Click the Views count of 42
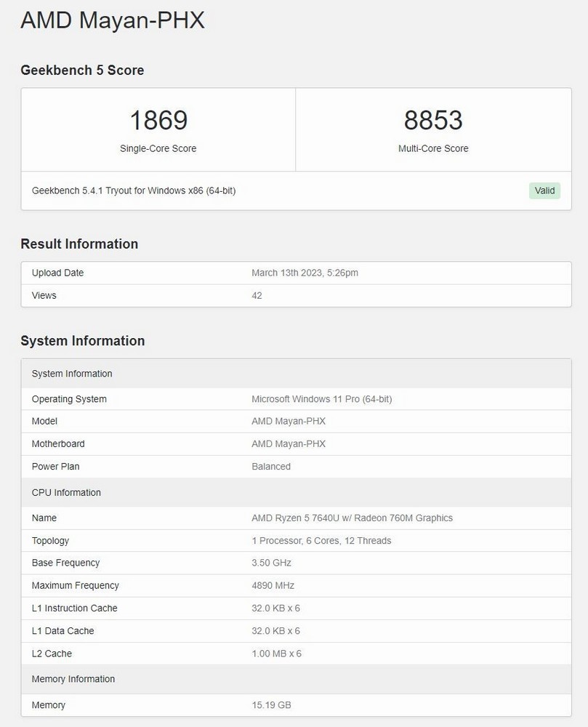Image resolution: width=588 pixels, height=727 pixels. click(x=257, y=295)
